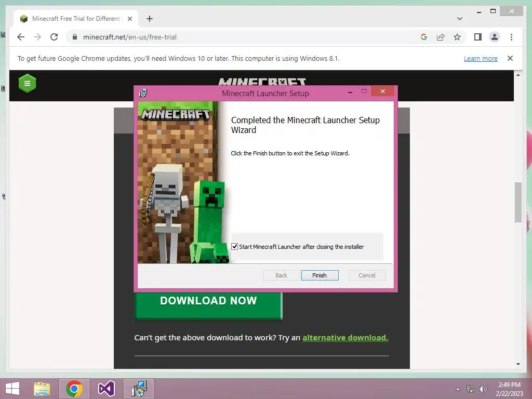Screen dimensions: 532x399
Task: Click the Minecraft logo in site header
Action: click(x=262, y=82)
